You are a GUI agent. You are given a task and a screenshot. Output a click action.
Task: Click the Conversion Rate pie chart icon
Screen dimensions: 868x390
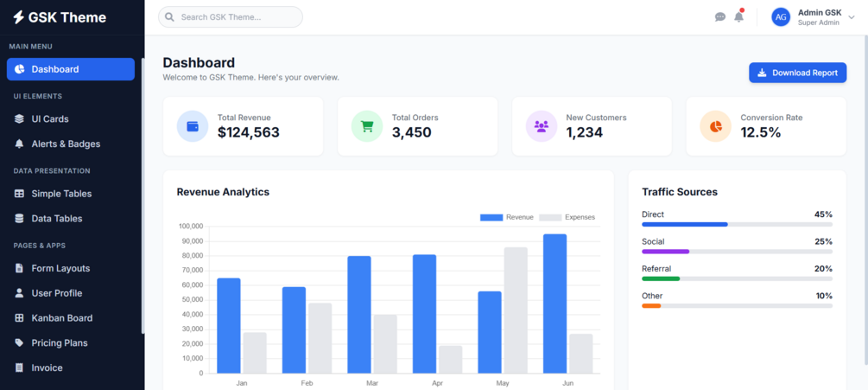click(716, 126)
